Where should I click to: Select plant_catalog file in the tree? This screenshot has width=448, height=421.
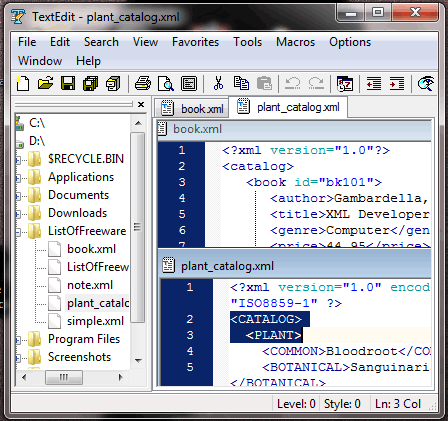click(98, 303)
